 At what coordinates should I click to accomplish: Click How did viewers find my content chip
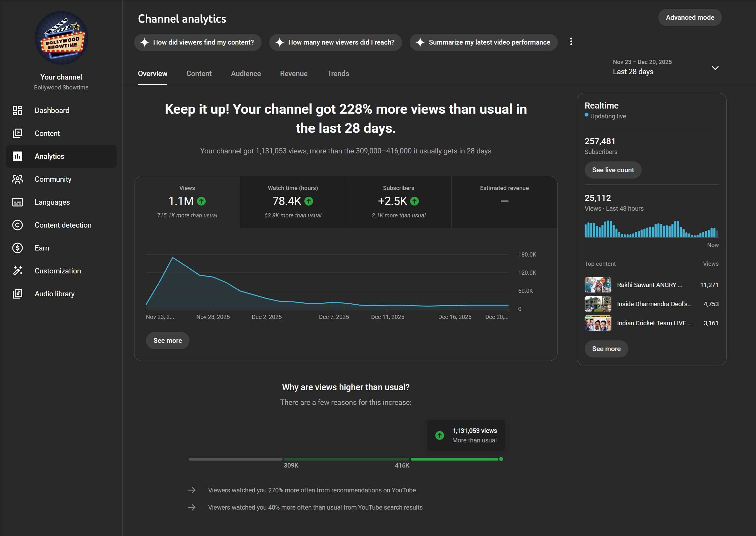click(x=198, y=42)
